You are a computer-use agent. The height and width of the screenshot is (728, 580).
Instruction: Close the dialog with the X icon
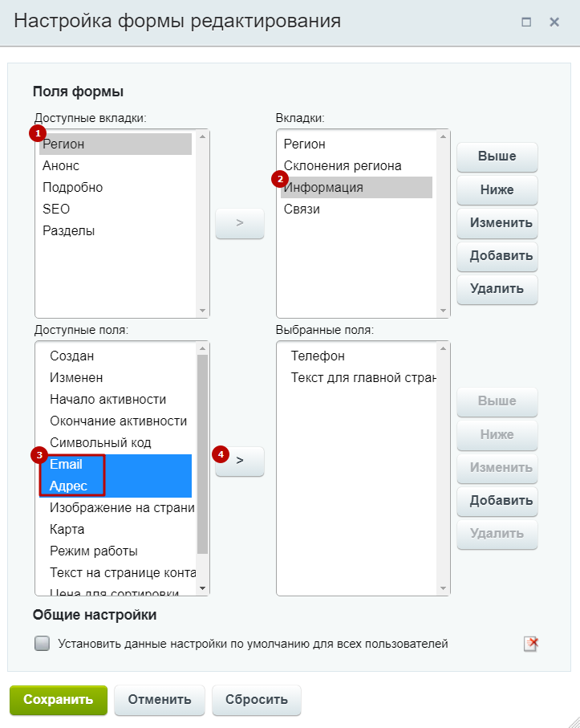[554, 22]
